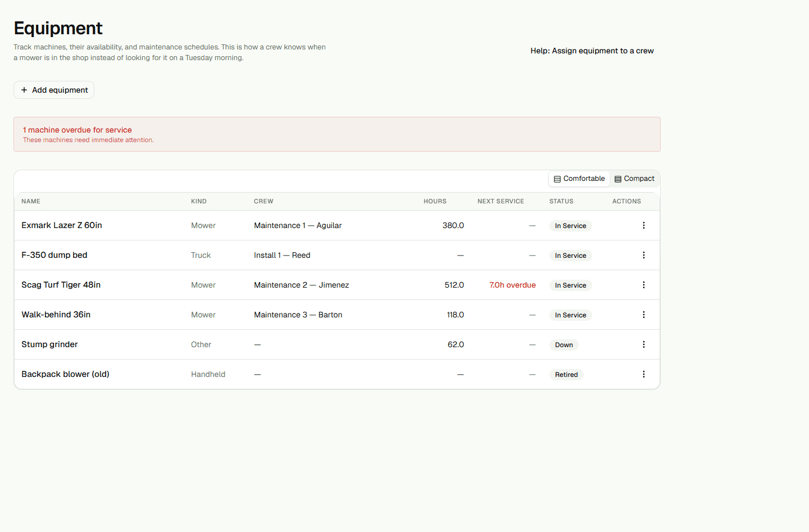Screen dimensions: 809x532
Task: Click the 7.0h overdue service warning
Action: [x=512, y=285]
